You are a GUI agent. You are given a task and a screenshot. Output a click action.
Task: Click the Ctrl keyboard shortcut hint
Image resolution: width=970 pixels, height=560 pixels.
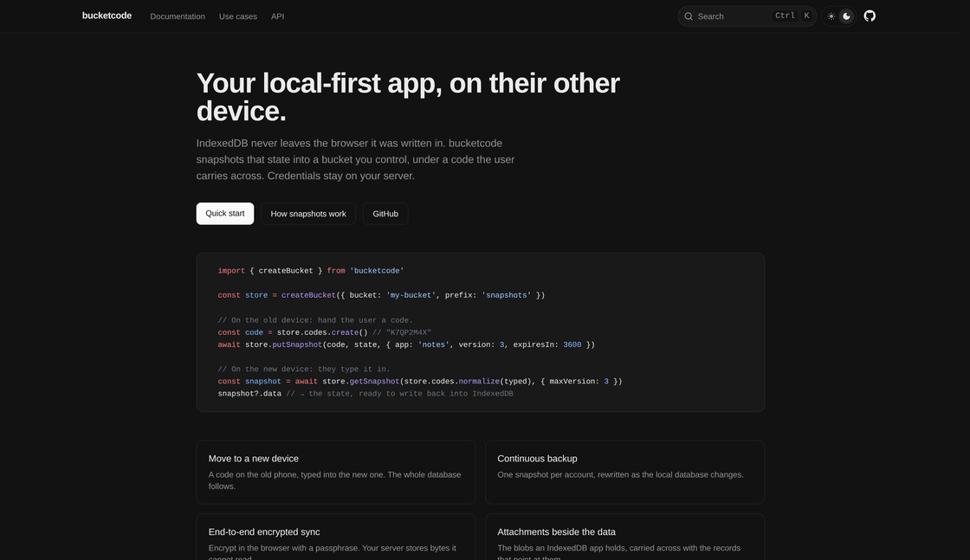pyautogui.click(x=785, y=16)
